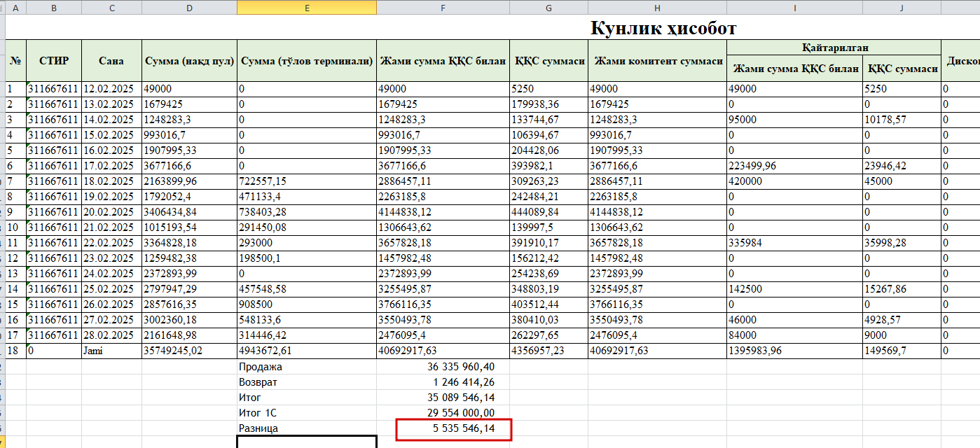Select the terminal total cell 4943672,61

pyautogui.click(x=307, y=351)
